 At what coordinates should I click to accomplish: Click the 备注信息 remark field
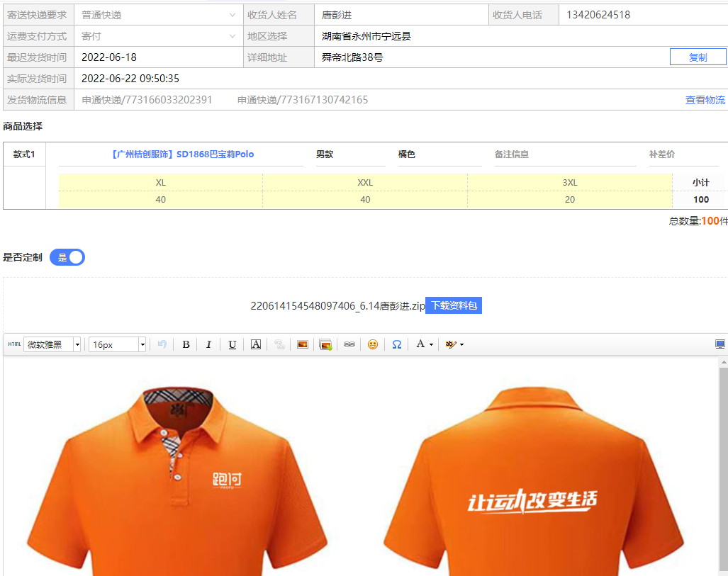(x=565, y=155)
